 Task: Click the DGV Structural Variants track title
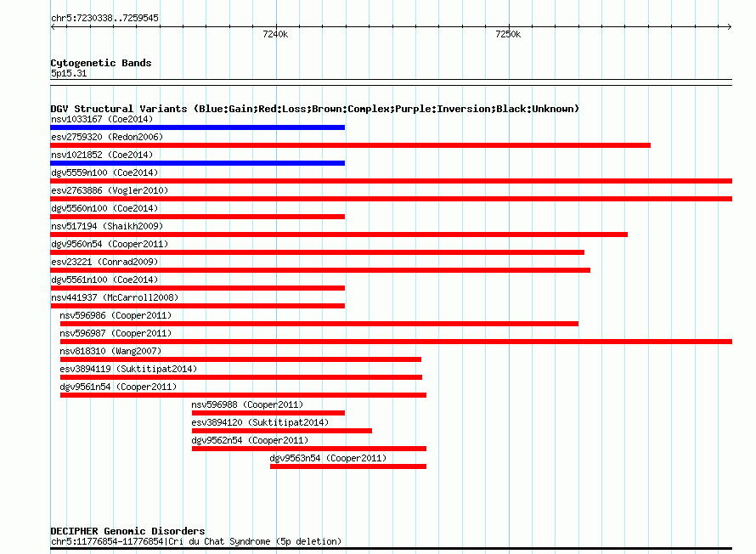(x=315, y=109)
